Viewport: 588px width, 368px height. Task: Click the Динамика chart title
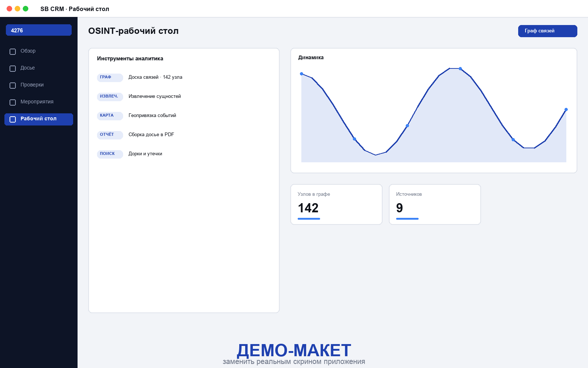(311, 57)
